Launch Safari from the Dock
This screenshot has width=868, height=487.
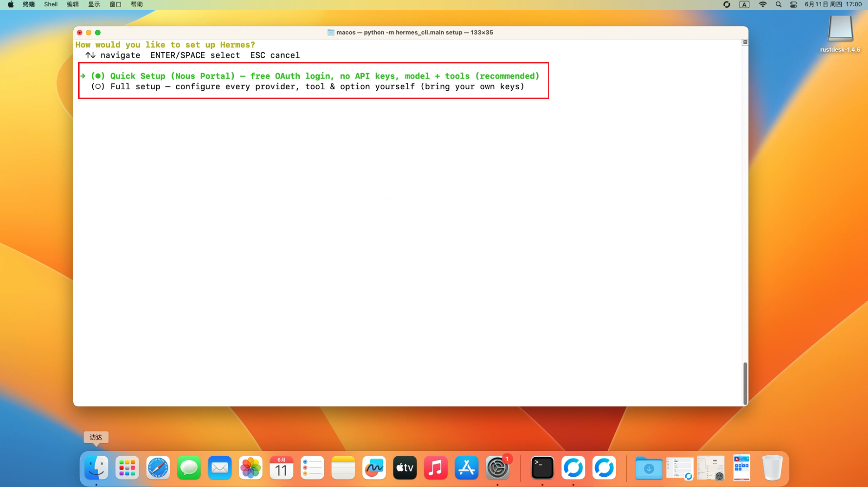158,468
